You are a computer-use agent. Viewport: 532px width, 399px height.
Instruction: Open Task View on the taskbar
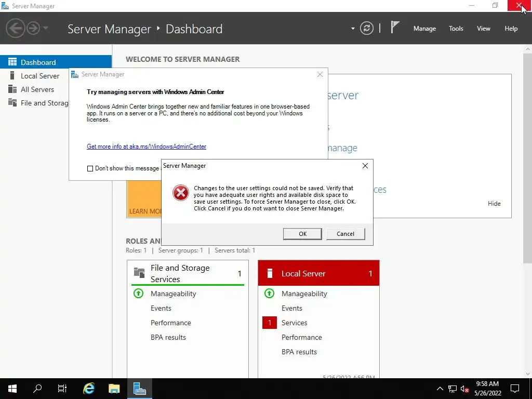(x=62, y=389)
